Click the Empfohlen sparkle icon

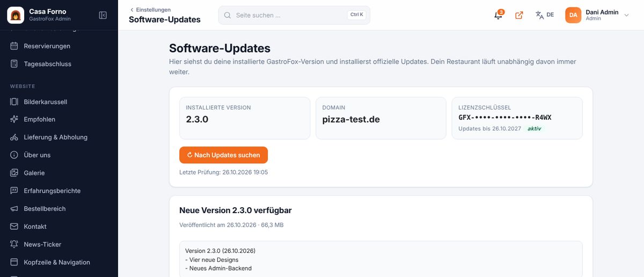pyautogui.click(x=14, y=119)
